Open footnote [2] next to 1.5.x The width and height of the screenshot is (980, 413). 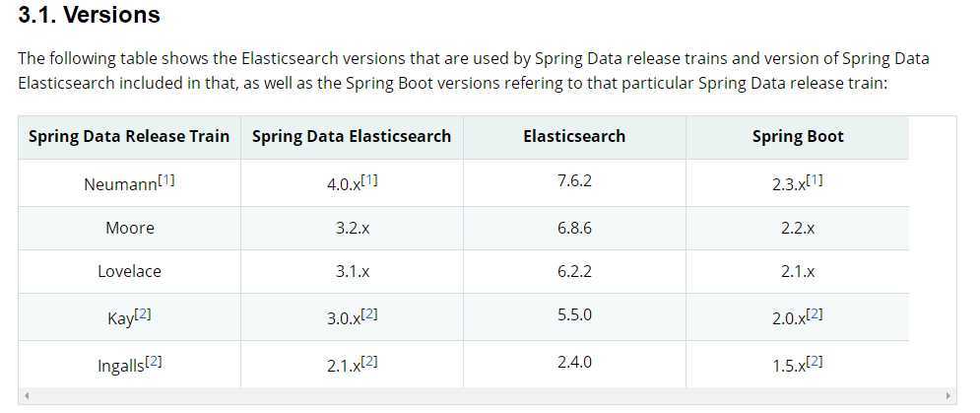(x=815, y=361)
